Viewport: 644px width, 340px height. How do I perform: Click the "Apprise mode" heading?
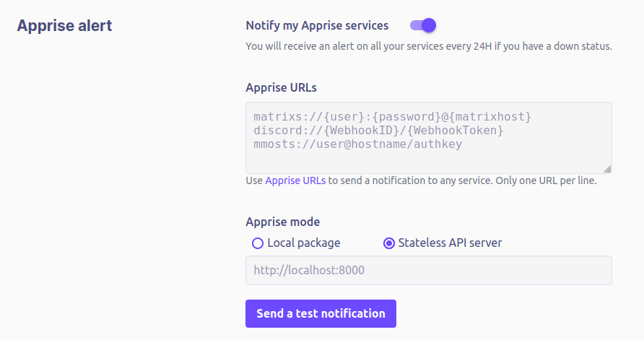282,222
